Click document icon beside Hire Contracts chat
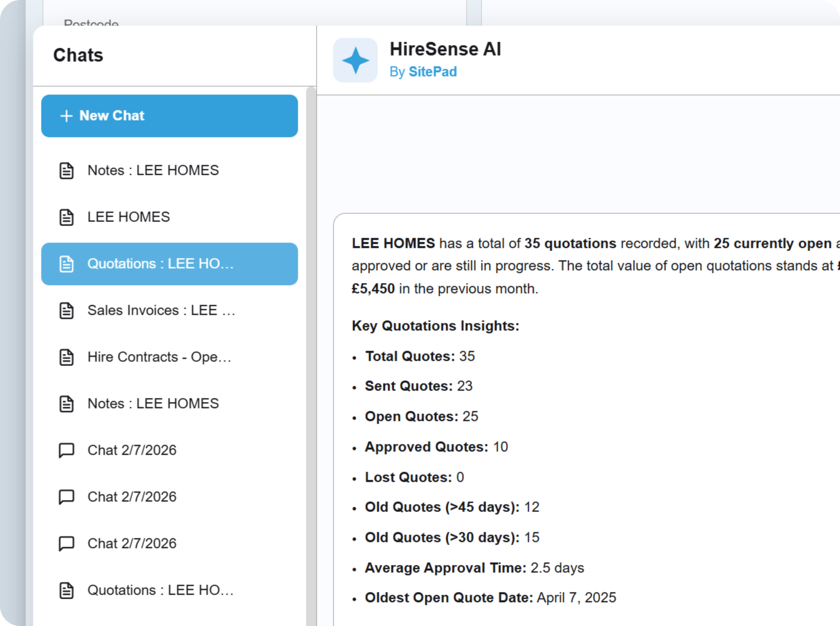Image resolution: width=840 pixels, height=626 pixels. click(66, 357)
